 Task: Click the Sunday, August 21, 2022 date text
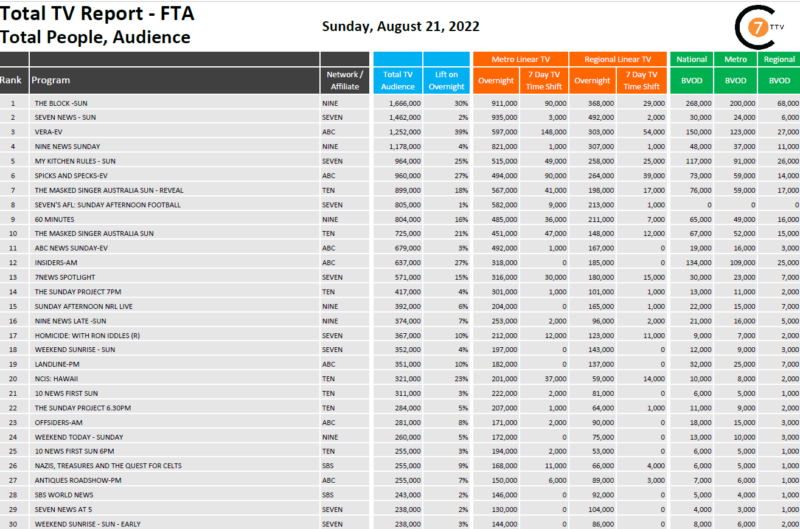point(400,26)
